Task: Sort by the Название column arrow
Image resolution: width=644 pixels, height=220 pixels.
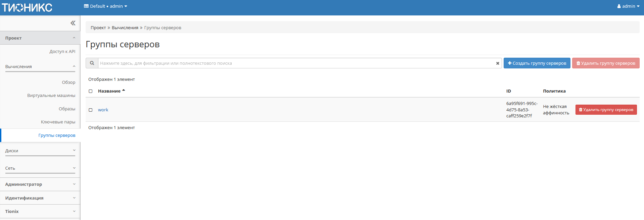Action: [x=124, y=91]
